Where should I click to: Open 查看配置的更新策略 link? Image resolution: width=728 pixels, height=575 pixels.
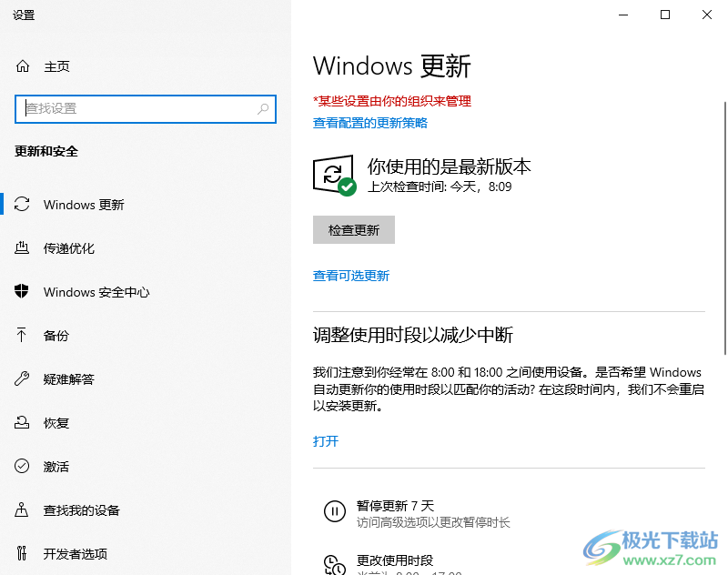pyautogui.click(x=370, y=123)
